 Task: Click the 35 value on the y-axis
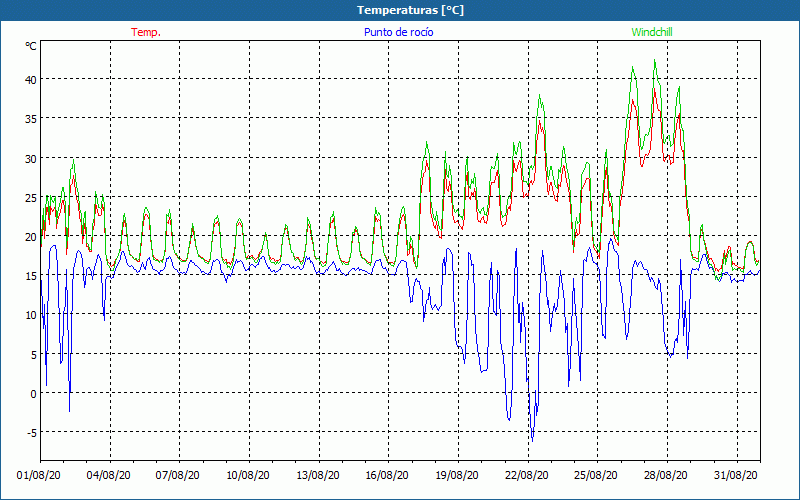click(x=31, y=119)
